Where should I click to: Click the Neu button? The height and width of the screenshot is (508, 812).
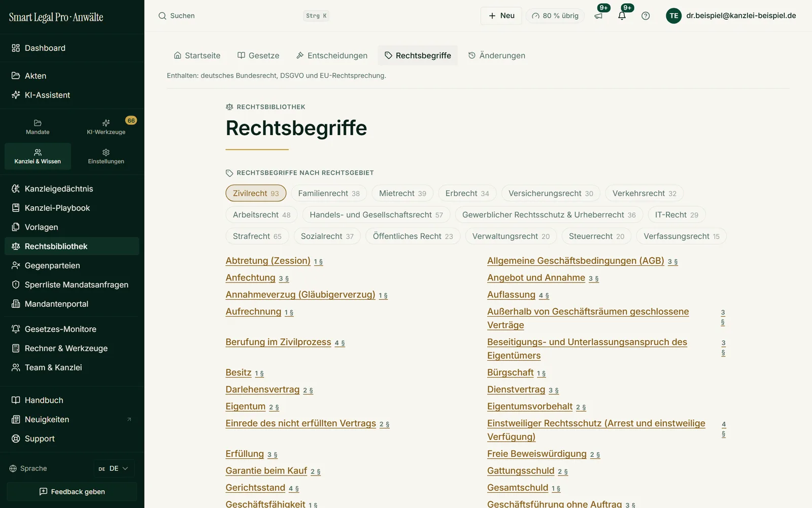pyautogui.click(x=501, y=16)
